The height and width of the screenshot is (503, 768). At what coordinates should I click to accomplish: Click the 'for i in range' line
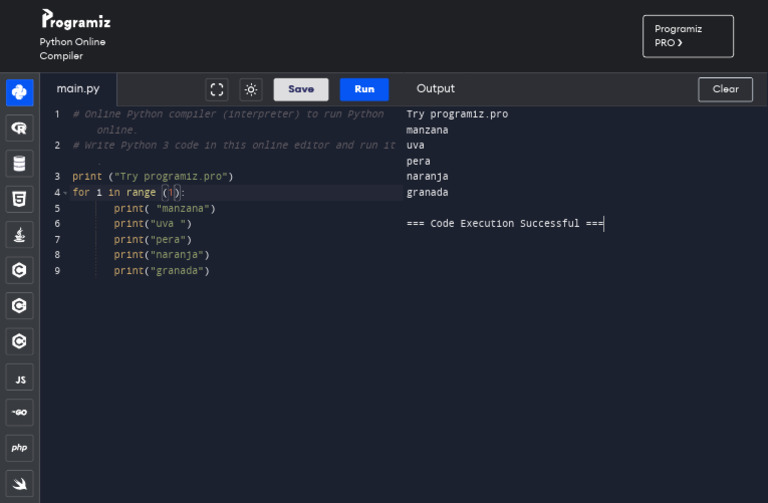[x=128, y=192]
